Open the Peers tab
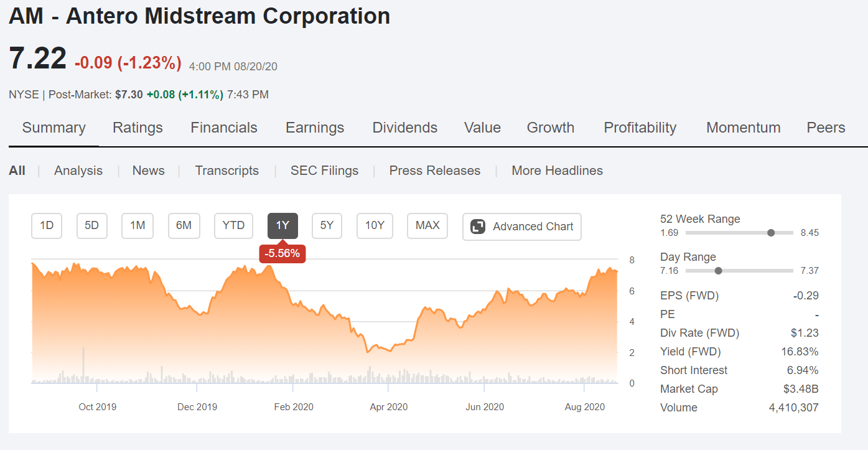 click(x=826, y=128)
